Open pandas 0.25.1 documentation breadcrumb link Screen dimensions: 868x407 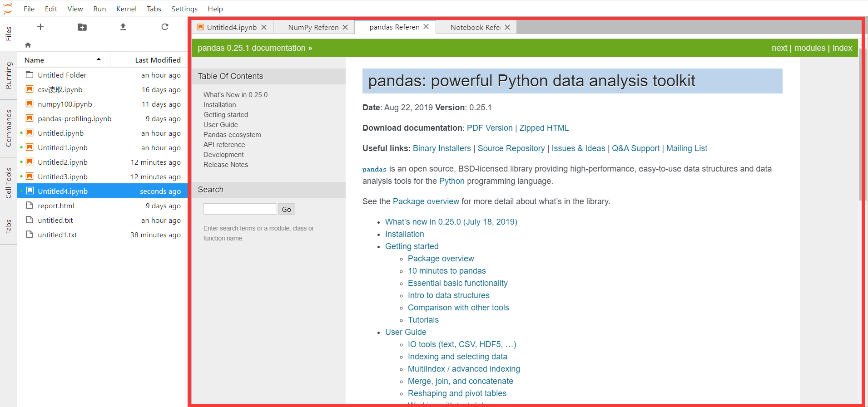(x=252, y=48)
